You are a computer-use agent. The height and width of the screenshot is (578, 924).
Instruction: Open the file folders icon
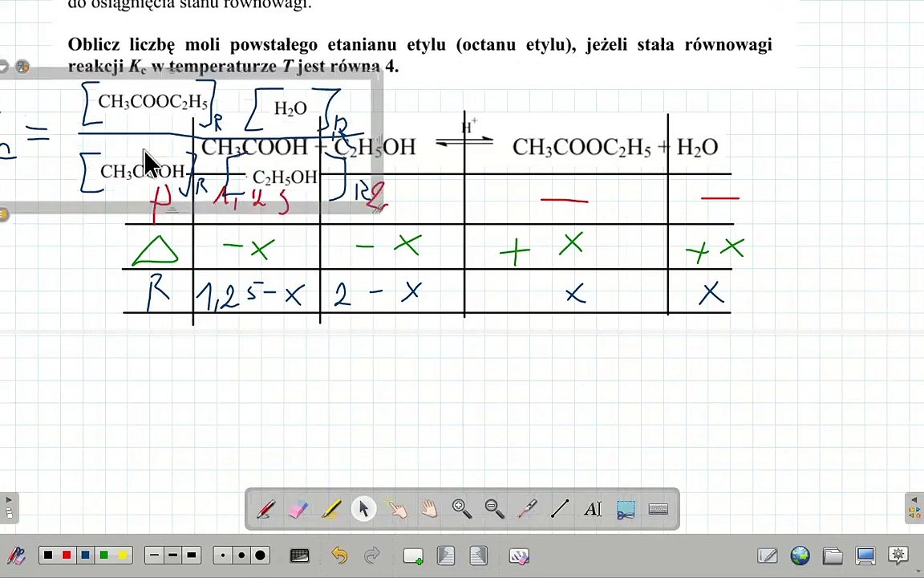click(832, 556)
